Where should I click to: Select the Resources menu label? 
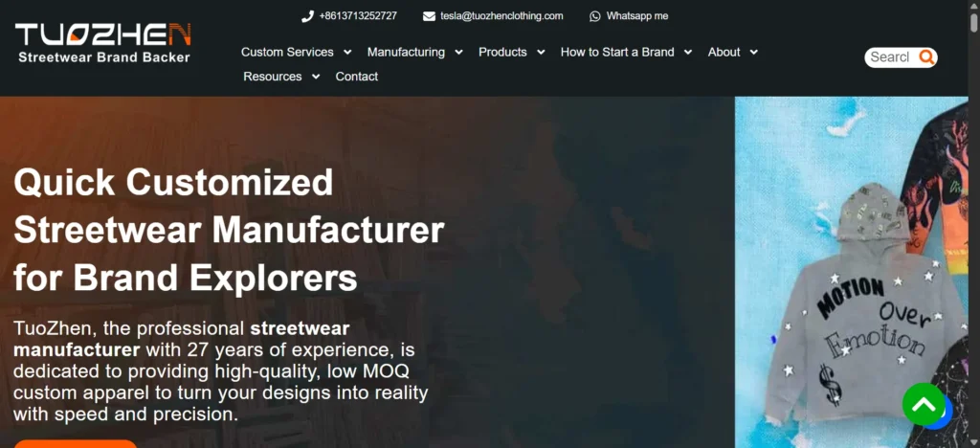pyautogui.click(x=272, y=77)
